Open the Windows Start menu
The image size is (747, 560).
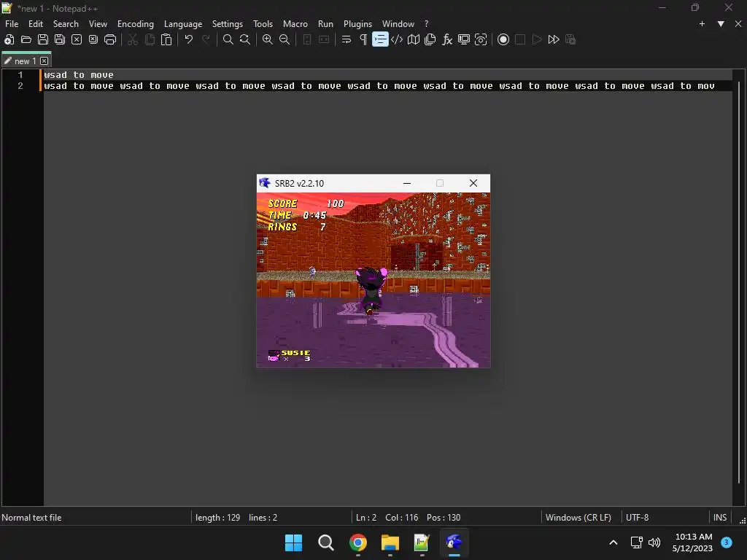point(293,542)
